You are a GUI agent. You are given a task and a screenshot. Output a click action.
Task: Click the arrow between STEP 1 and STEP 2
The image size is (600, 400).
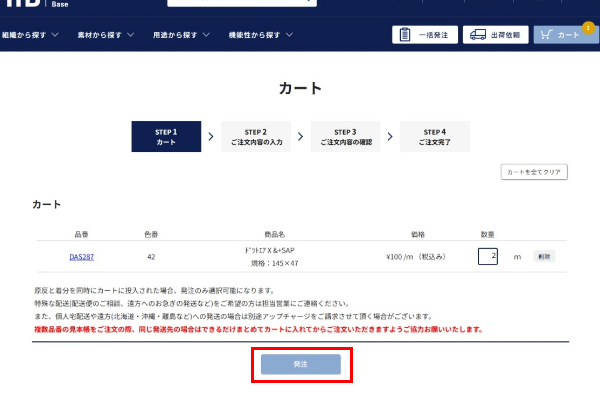click(210, 137)
